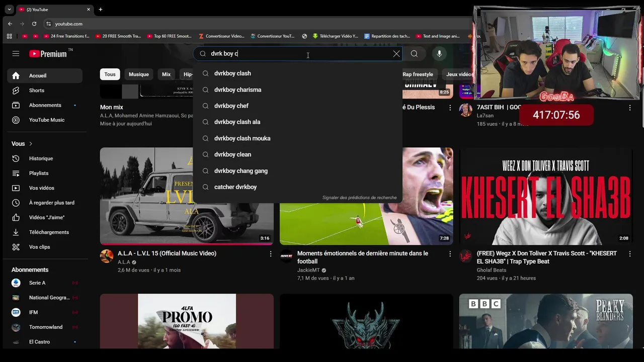This screenshot has width=644, height=362.
Task: Open the 4LFA PROMO video thumbnail
Action: pyautogui.click(x=187, y=321)
